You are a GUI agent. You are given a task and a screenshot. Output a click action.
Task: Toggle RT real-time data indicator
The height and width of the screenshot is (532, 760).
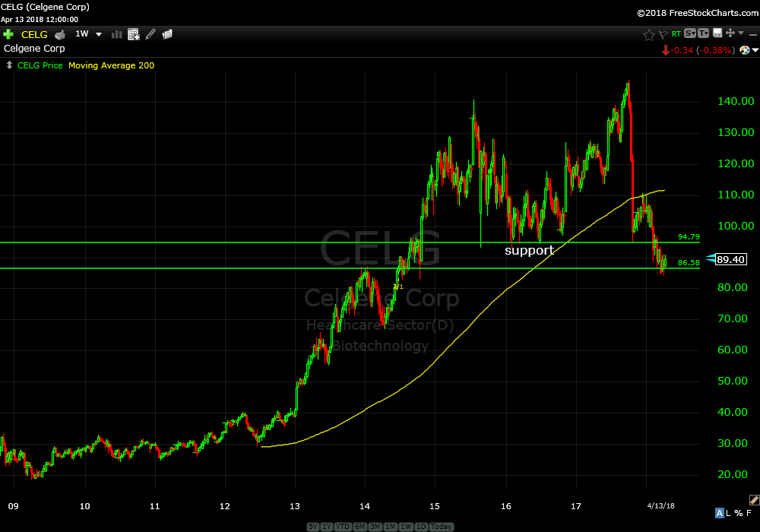676,34
